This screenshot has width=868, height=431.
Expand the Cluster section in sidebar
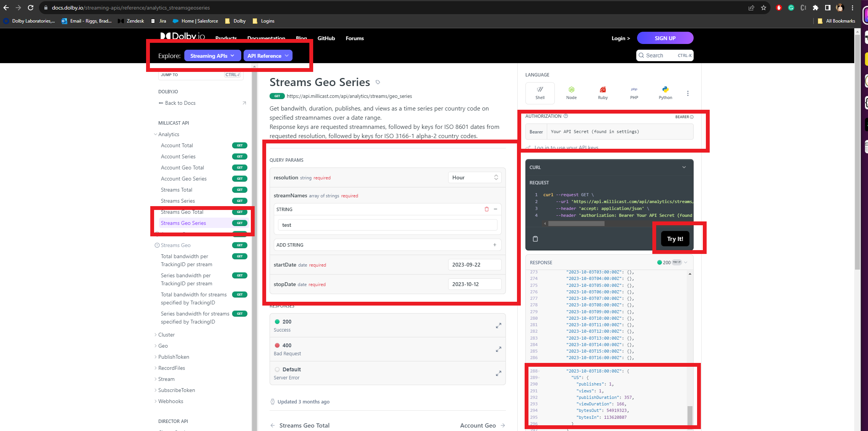(x=166, y=335)
